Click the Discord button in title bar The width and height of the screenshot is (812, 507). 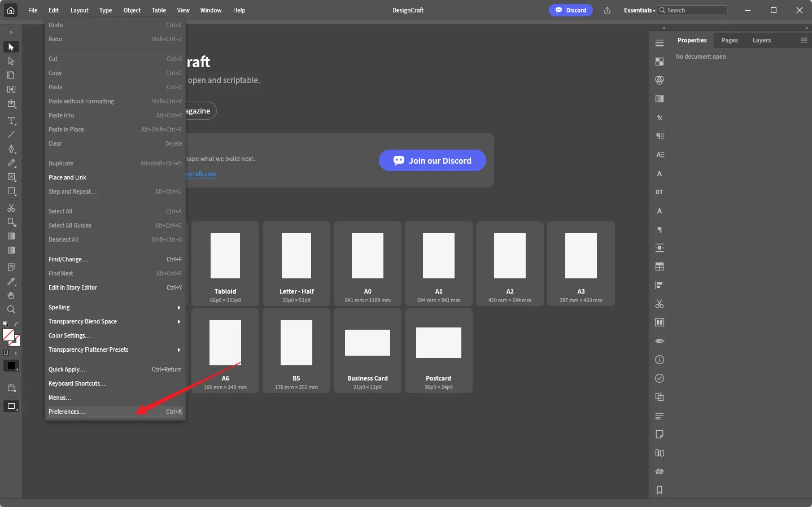pyautogui.click(x=571, y=10)
